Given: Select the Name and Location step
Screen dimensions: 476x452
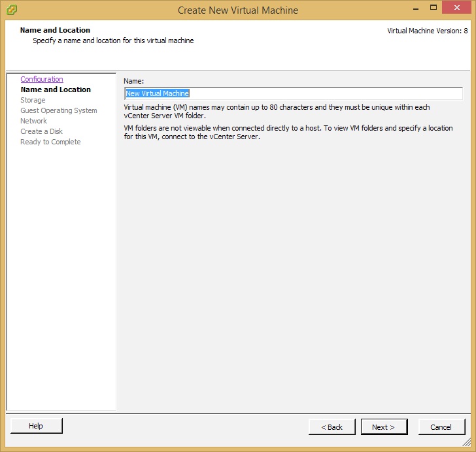Looking at the screenshot, I should [x=56, y=89].
